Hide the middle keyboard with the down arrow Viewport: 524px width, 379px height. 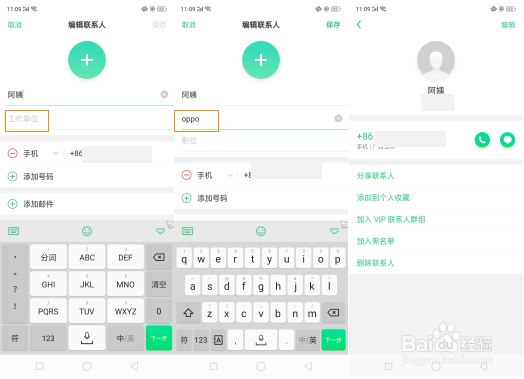pos(335,231)
